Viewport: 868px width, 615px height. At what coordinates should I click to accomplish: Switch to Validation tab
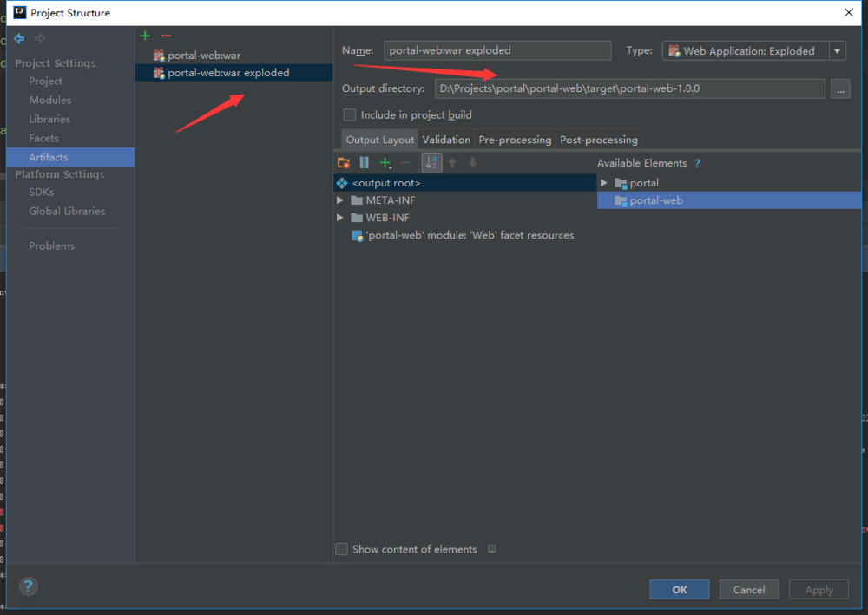click(446, 140)
